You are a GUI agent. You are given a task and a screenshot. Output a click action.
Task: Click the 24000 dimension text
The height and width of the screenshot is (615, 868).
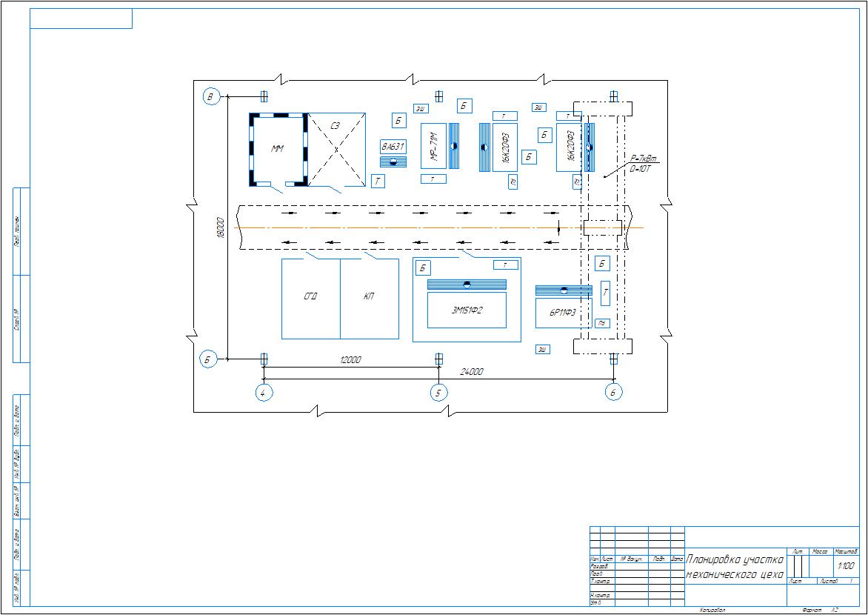click(472, 372)
